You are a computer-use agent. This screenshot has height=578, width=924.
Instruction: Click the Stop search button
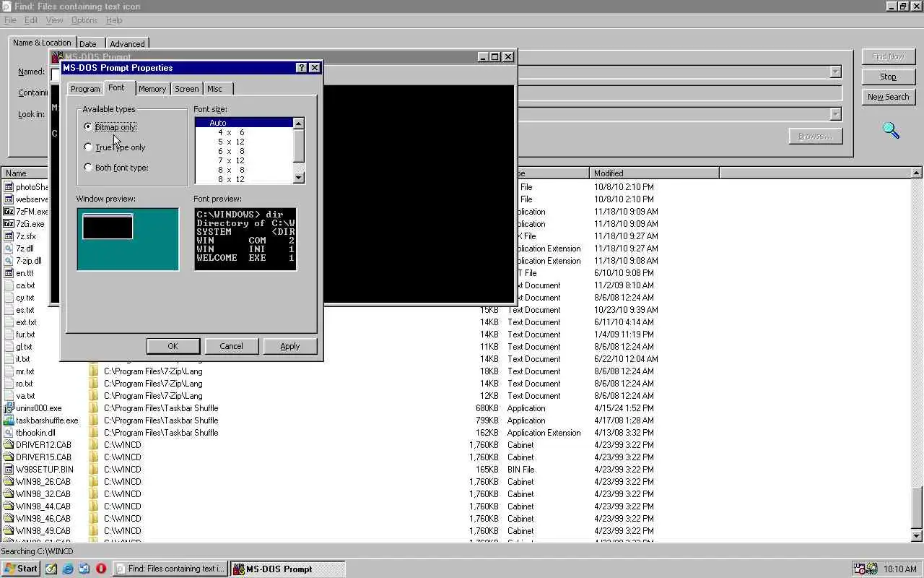point(888,77)
